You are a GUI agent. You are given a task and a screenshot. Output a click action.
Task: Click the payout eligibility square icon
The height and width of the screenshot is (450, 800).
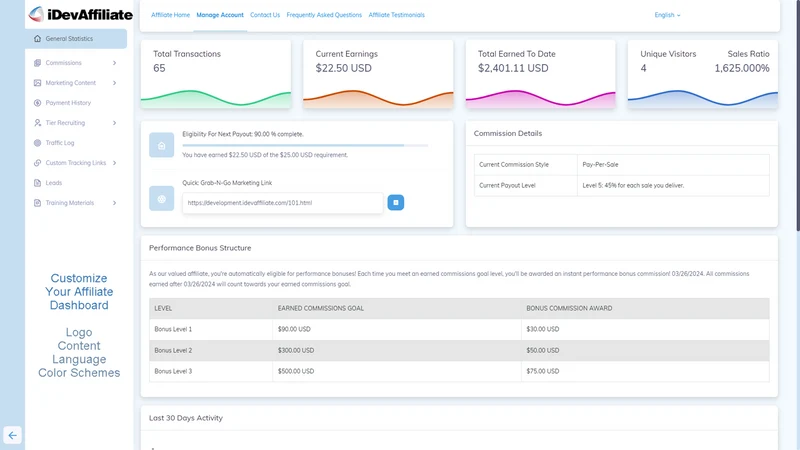tap(161, 145)
